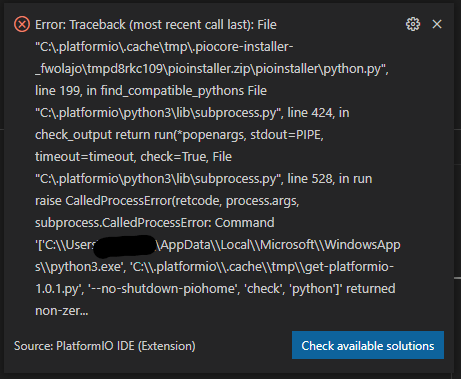Click the python3.exe text in the message
This screenshot has height=379, width=461.
79,267
